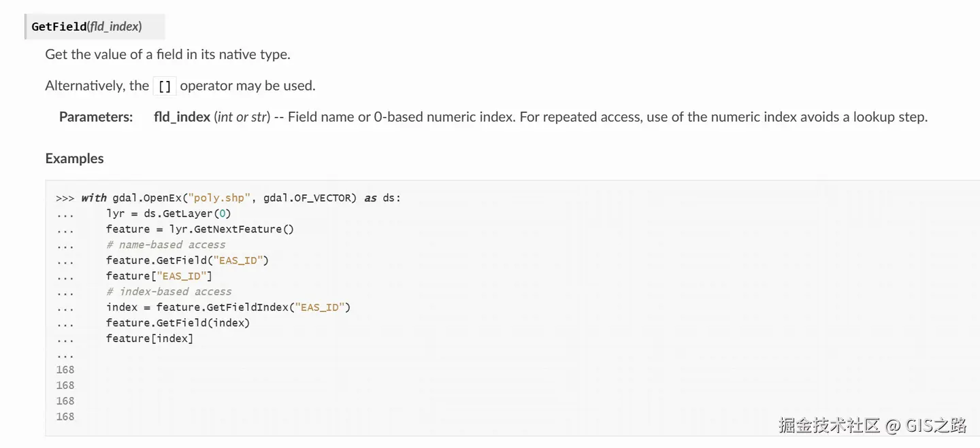Click the "# index-based access" comment

[169, 292]
